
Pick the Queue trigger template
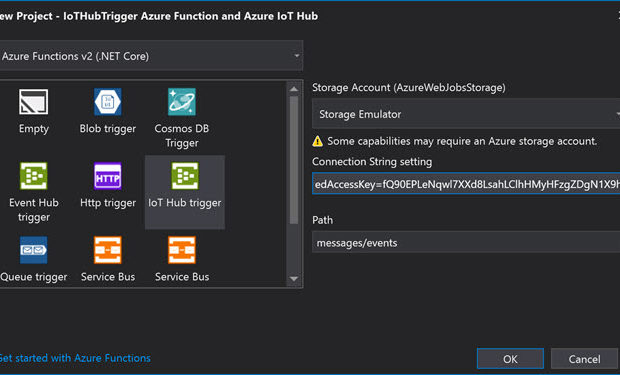[x=34, y=259]
